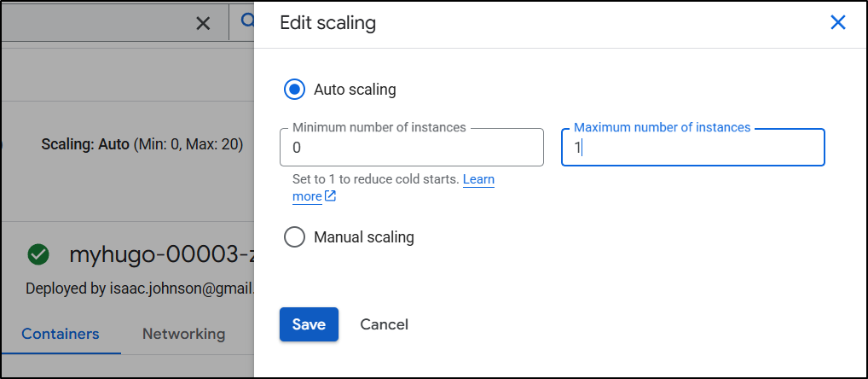
Task: Select the Manual scaling radio button
Action: point(294,237)
